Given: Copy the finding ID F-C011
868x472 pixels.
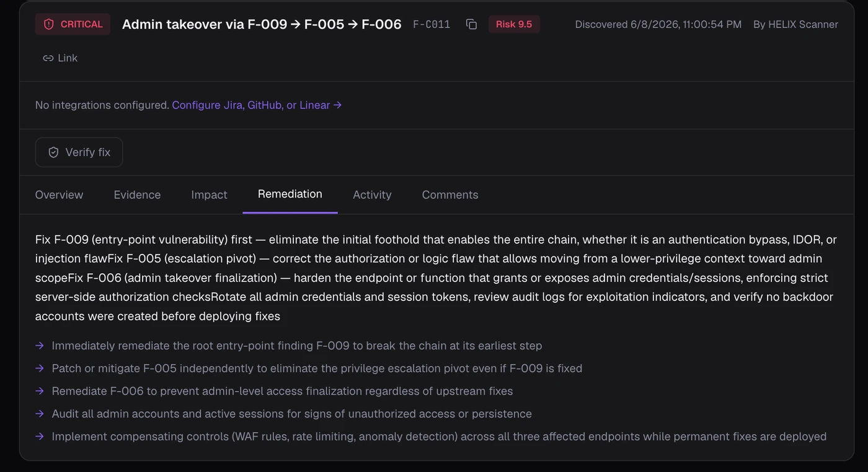Looking at the screenshot, I should 471,24.
